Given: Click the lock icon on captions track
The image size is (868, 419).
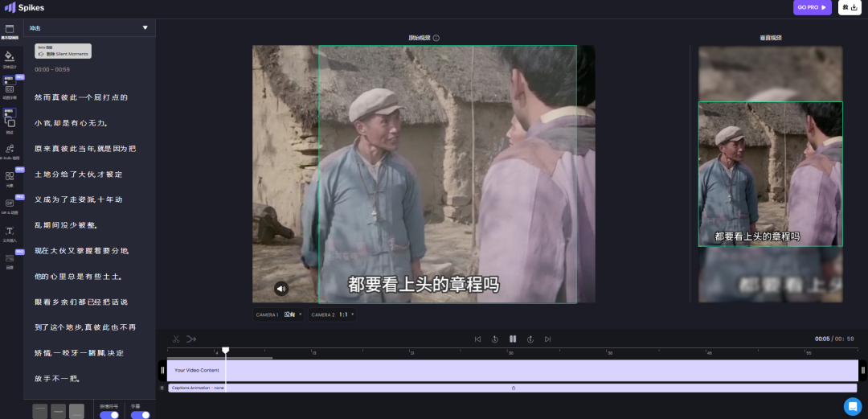Looking at the screenshot, I should point(513,388).
